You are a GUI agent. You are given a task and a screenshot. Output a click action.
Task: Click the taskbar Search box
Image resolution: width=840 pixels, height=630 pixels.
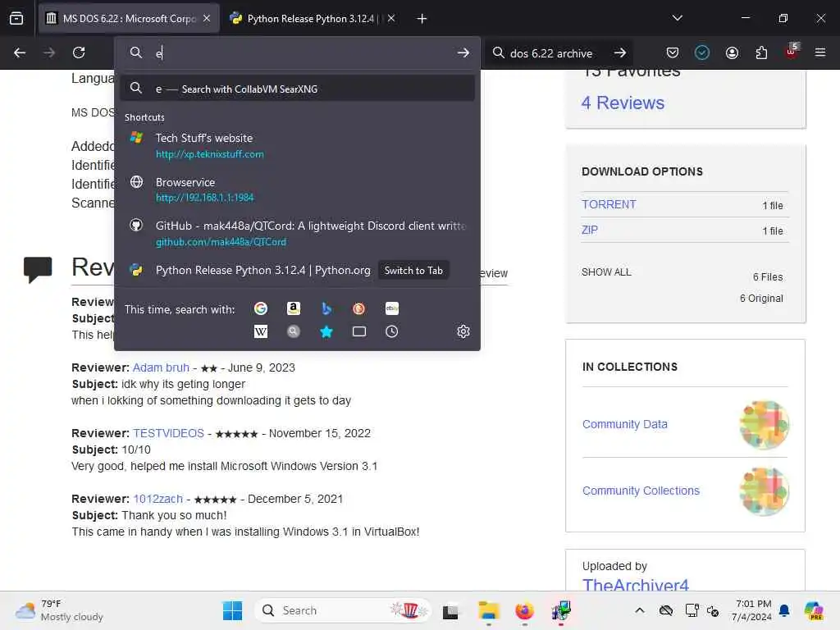coord(343,610)
